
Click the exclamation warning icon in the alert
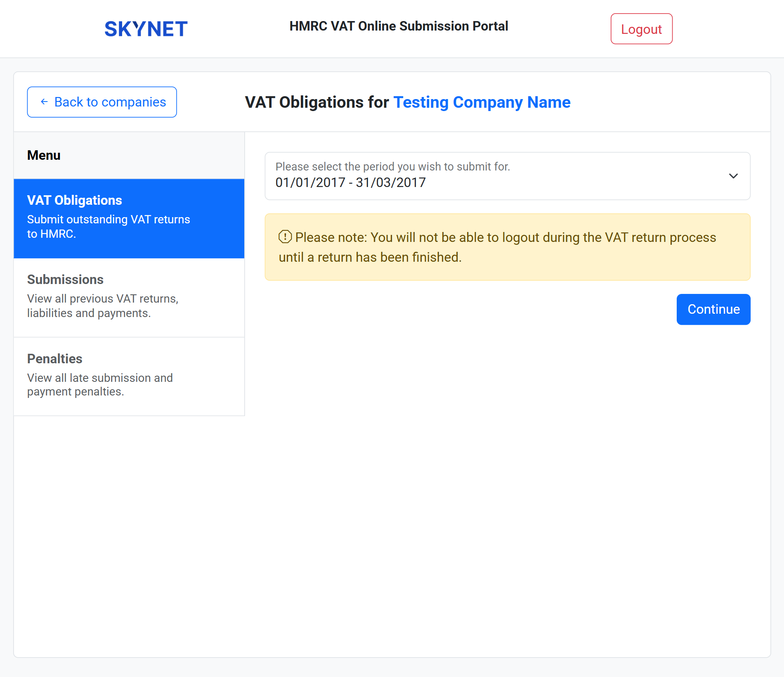pos(285,237)
